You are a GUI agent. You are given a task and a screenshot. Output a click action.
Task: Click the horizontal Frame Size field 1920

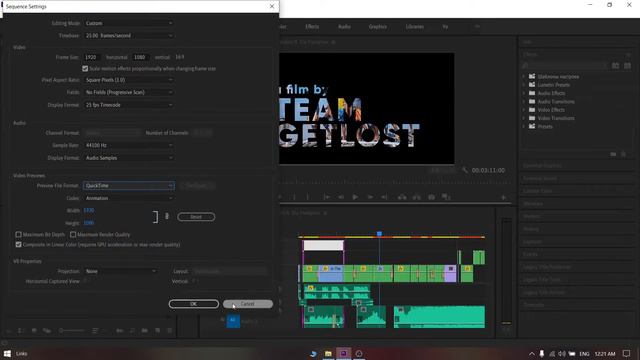91,57
